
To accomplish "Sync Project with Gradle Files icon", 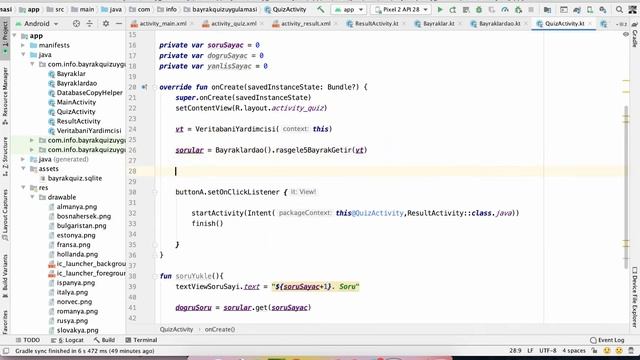I will pos(577,9).
